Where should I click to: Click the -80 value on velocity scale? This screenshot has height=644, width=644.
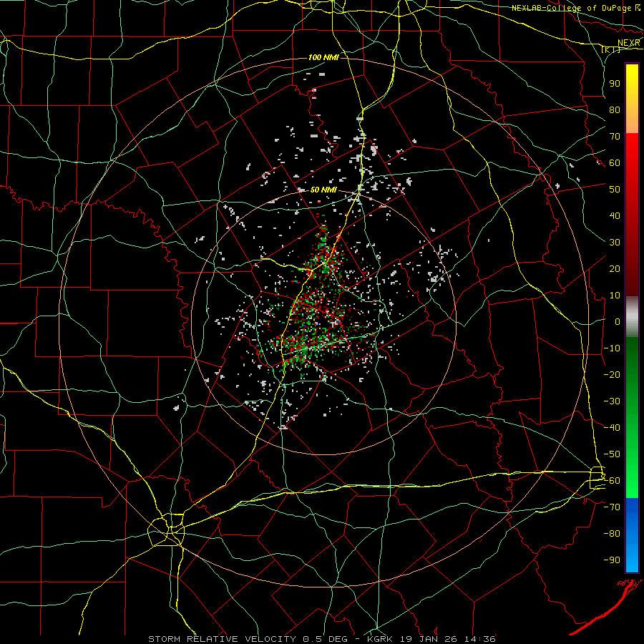pos(612,534)
